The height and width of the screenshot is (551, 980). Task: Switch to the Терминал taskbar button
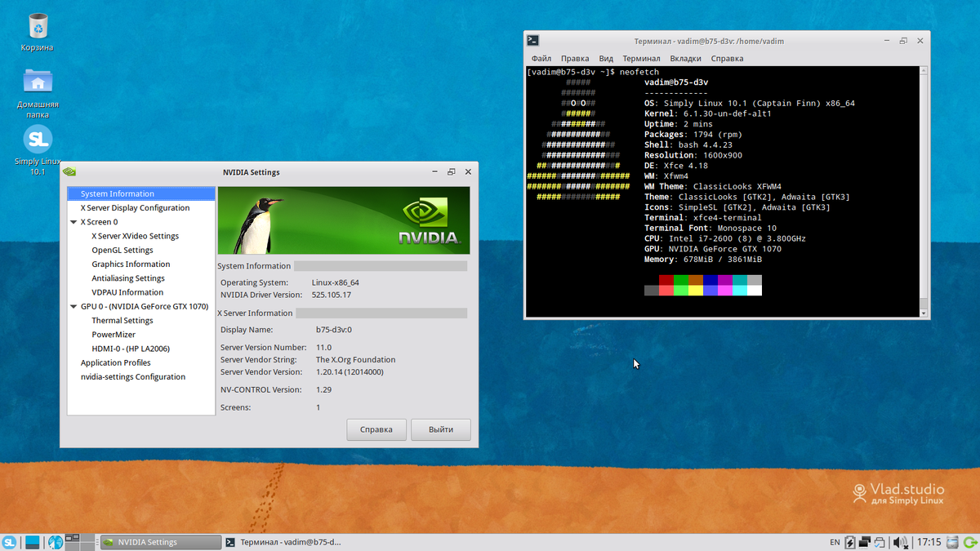click(x=283, y=542)
